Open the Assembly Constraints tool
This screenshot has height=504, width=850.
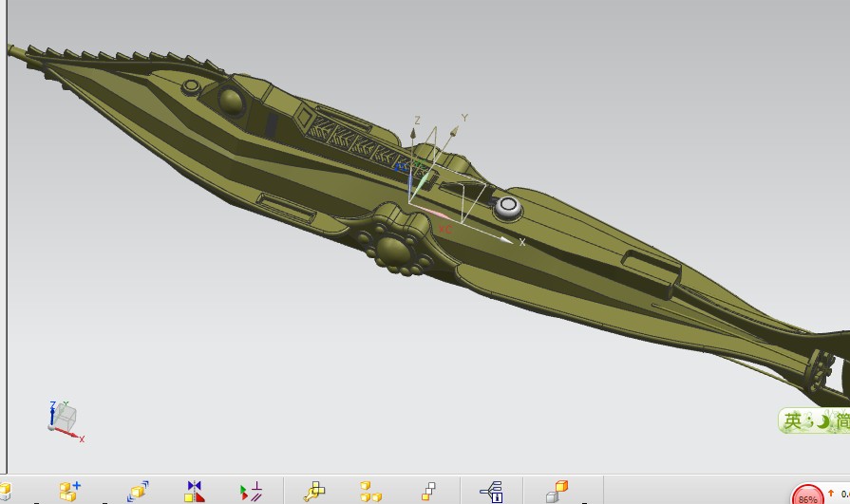(x=251, y=492)
